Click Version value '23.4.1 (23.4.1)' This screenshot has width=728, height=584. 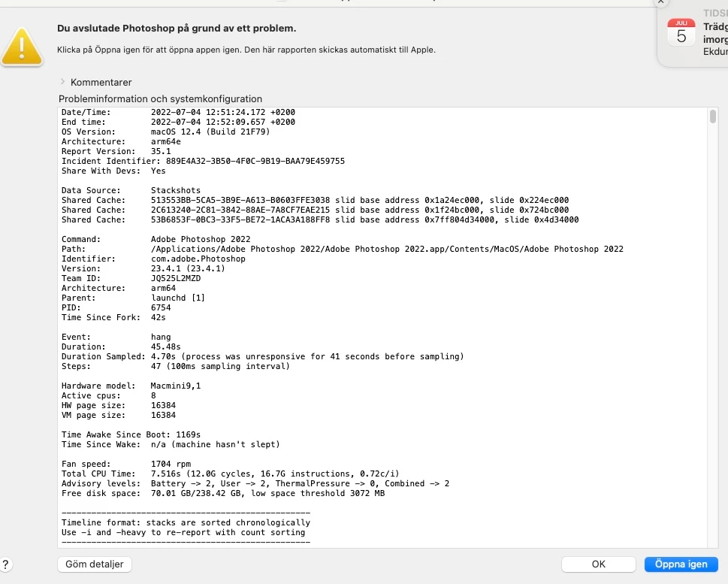pos(188,268)
